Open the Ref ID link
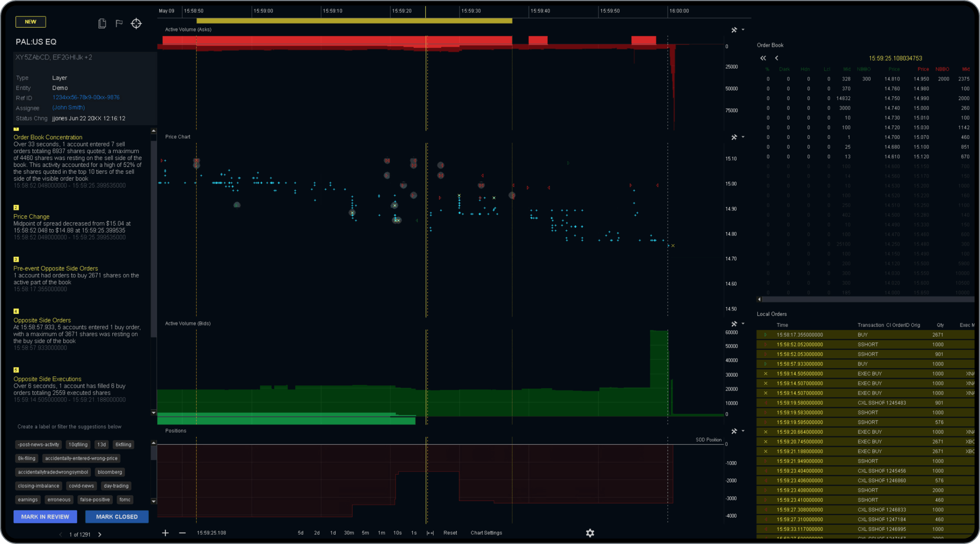This screenshot has width=980, height=544. coord(86,98)
